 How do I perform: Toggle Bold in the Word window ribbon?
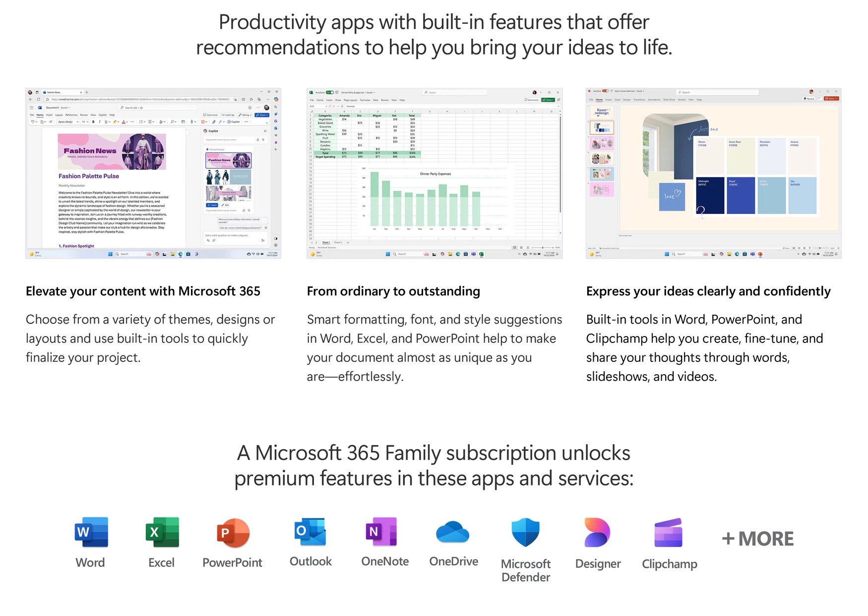pos(93,122)
